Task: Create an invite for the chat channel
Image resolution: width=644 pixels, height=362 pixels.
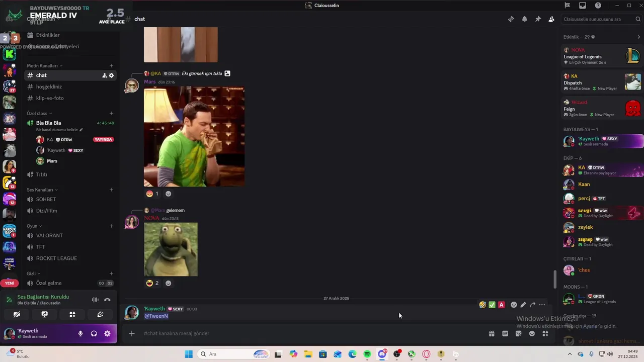Action: pos(104,75)
